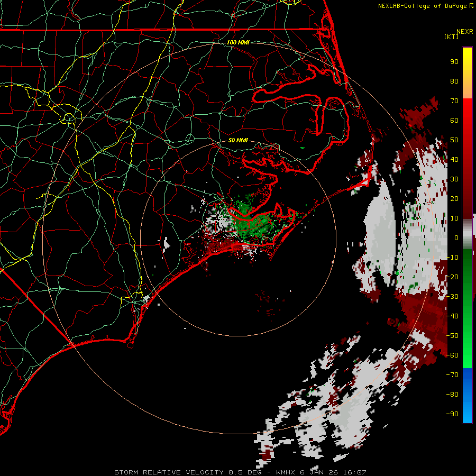Click the '-20' value on the velocity scale
The width and height of the screenshot is (476, 476).
[452, 277]
